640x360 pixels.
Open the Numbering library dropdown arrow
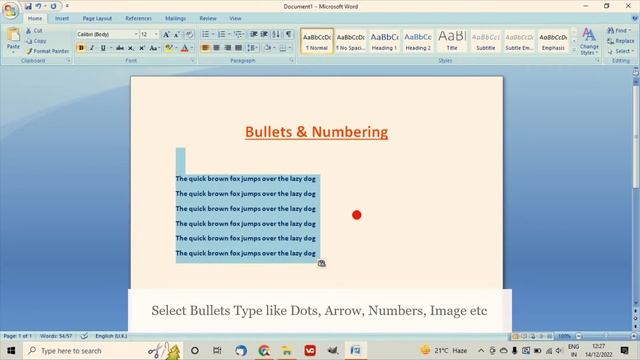pos(229,35)
